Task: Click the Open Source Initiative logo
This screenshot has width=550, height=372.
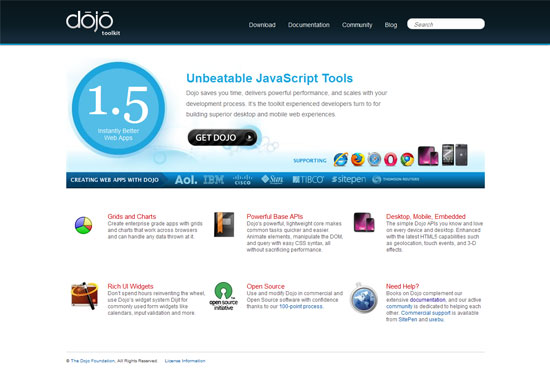Action: click(223, 296)
